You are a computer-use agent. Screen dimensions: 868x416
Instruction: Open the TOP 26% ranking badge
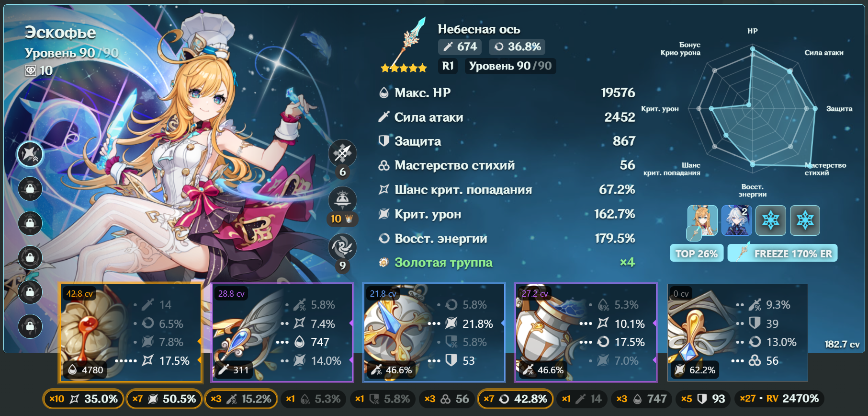click(697, 254)
